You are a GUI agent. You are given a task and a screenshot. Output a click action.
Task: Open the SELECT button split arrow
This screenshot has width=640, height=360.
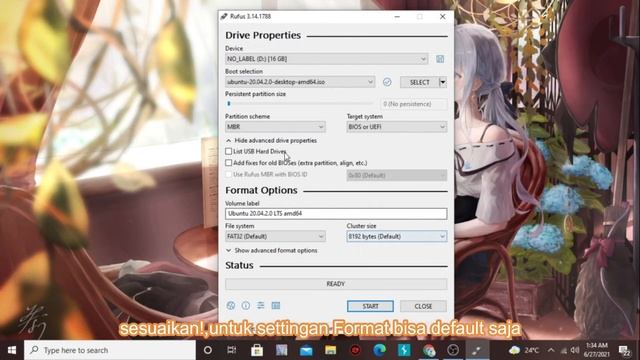tap(443, 82)
